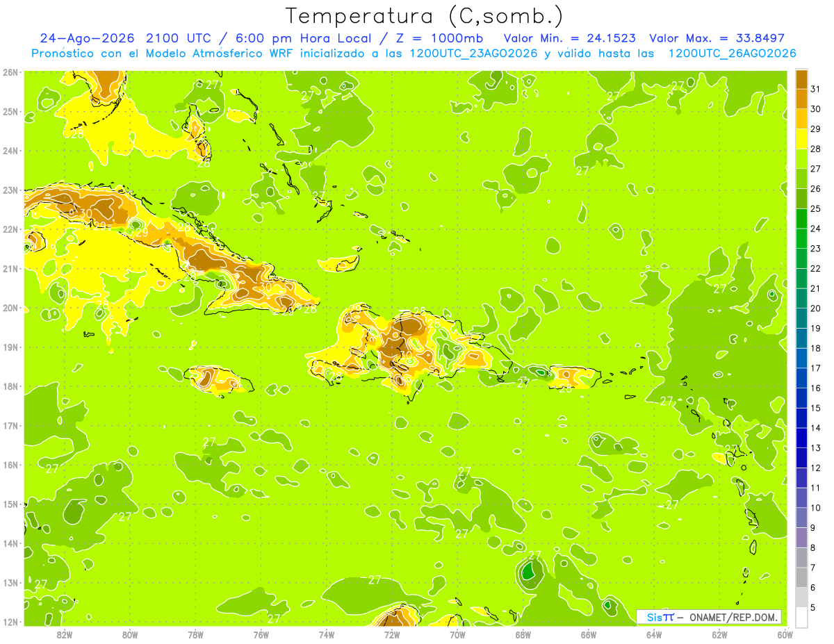Click the "68W" longitude axis label
The width and height of the screenshot is (834, 644).
(523, 634)
